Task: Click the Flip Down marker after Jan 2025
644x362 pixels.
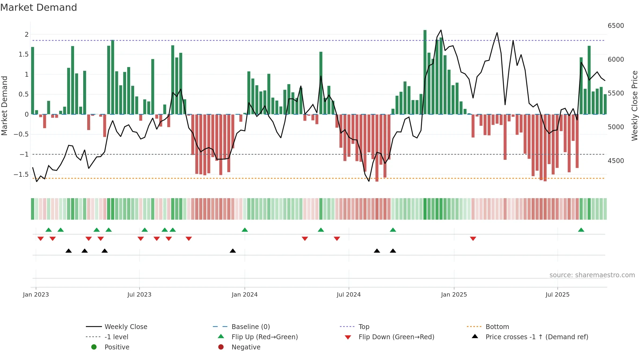Action: coord(473,239)
